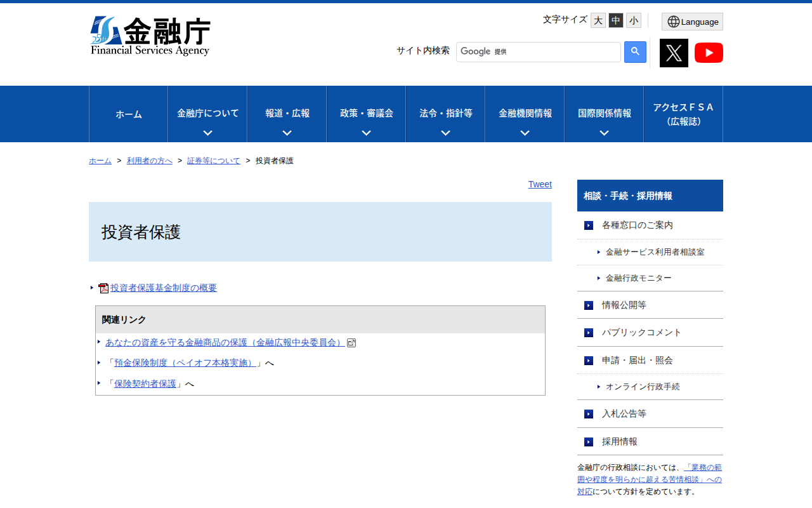This screenshot has height=508, width=812.
Task: Open 入札公告等 in the sidebar
Action: [624, 414]
